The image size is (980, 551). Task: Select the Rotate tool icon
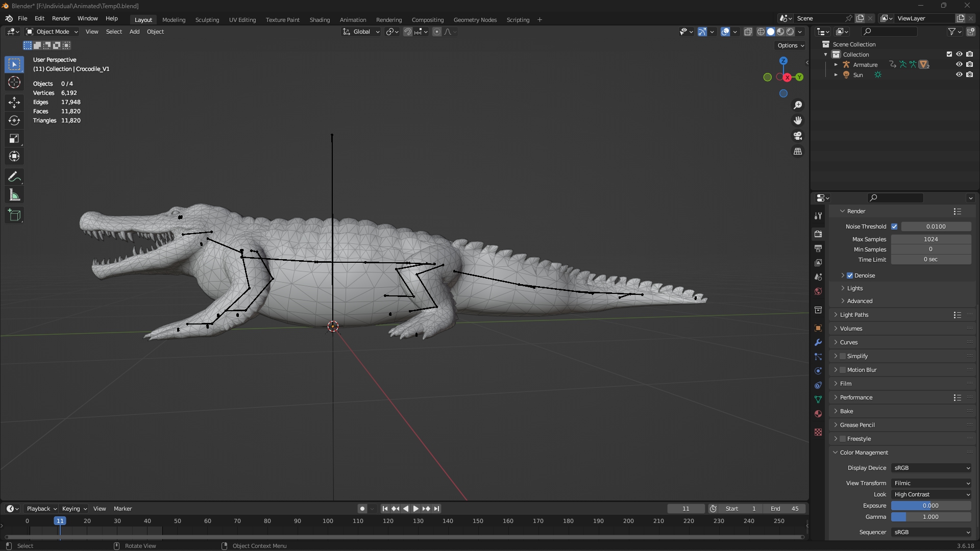tap(14, 120)
